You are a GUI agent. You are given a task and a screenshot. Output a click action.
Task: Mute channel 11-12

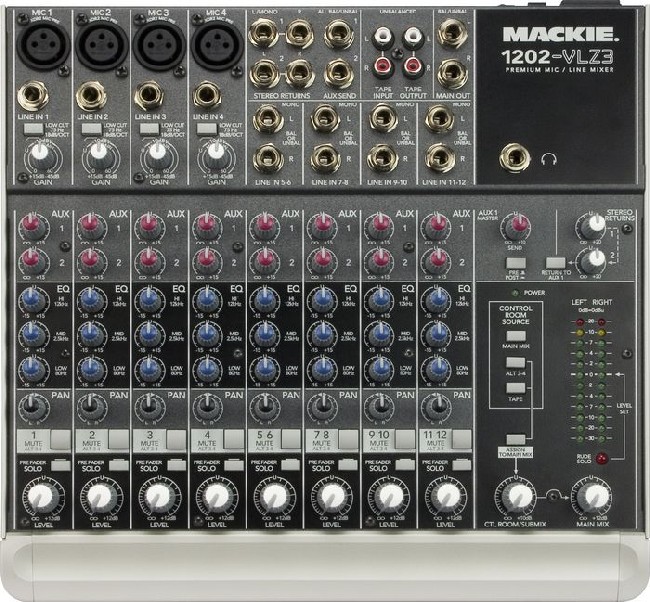[x=462, y=439]
